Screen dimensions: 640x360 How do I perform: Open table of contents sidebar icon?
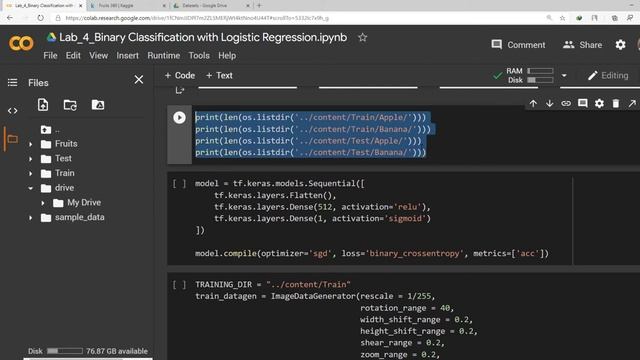click(x=12, y=82)
